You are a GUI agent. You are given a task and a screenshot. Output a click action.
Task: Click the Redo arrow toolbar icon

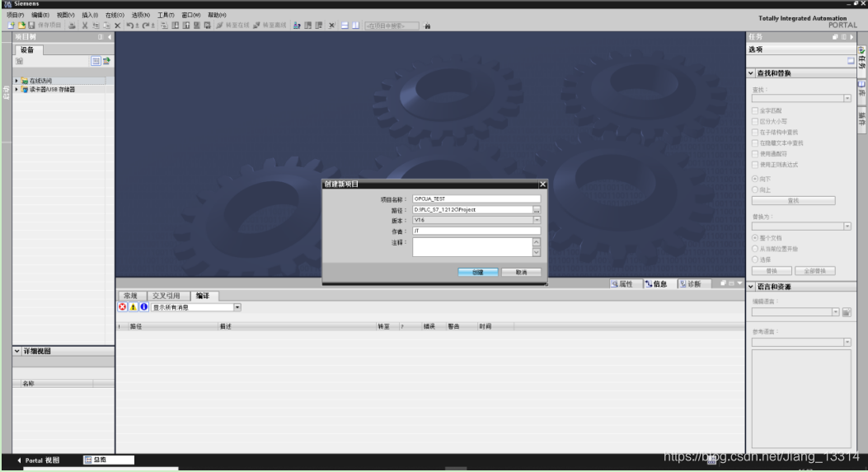point(146,26)
